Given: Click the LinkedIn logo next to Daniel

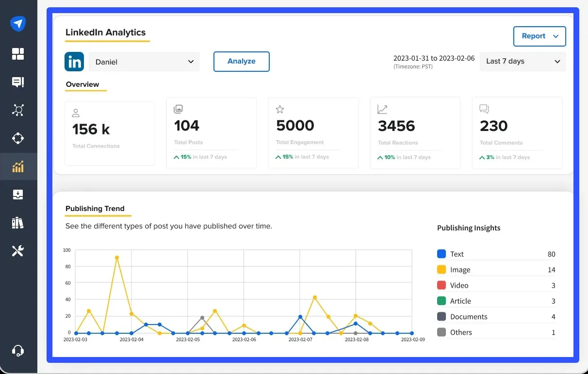Looking at the screenshot, I should [74, 62].
